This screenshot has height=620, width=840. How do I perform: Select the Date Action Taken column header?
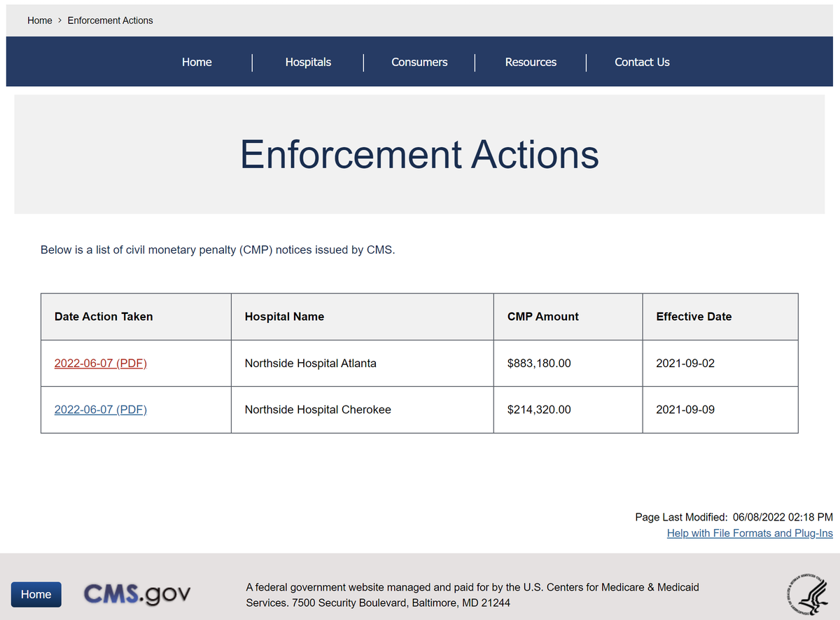point(136,317)
